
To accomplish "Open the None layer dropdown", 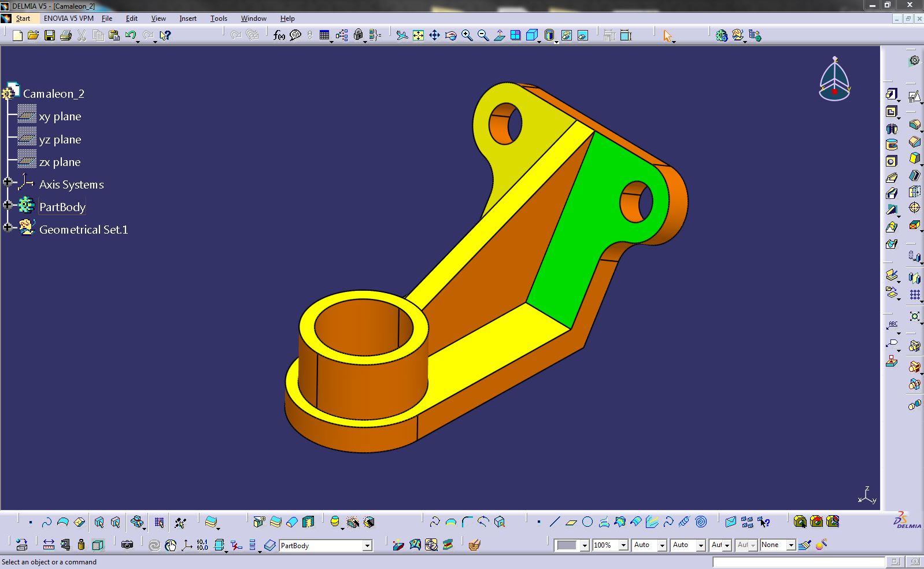I will (791, 545).
